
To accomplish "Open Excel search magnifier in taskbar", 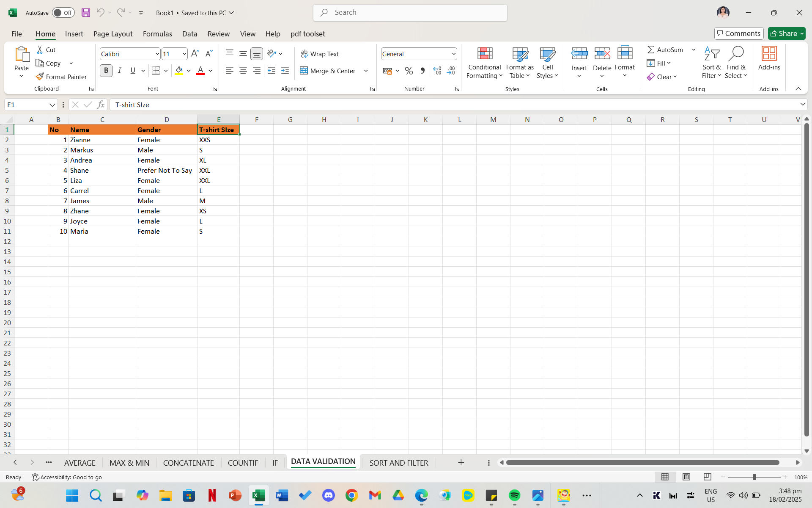I will pyautogui.click(x=96, y=495).
